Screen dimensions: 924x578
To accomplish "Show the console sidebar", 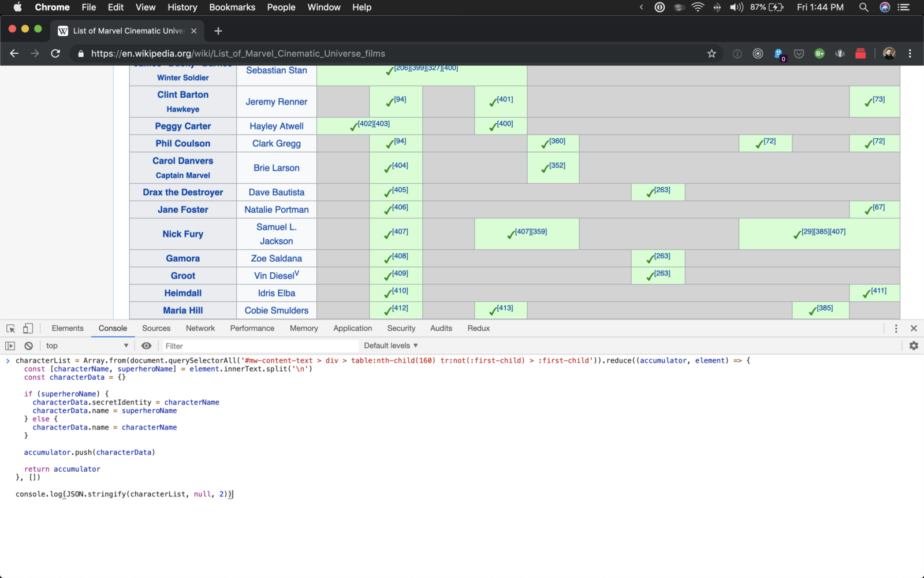I will tap(10, 346).
